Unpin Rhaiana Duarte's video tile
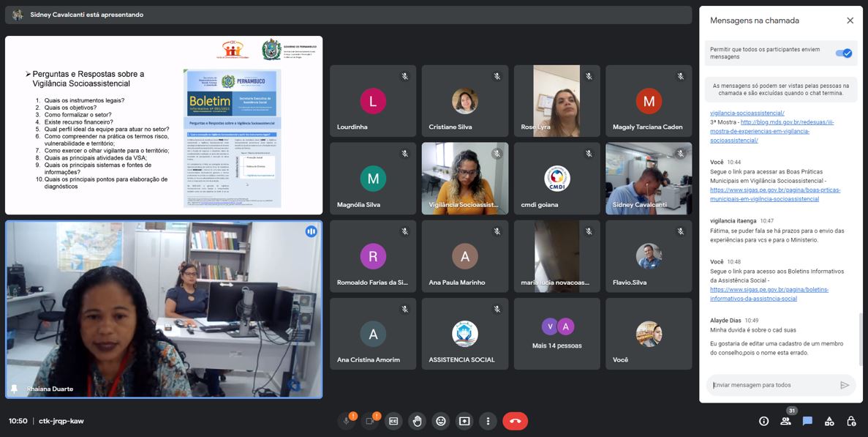The image size is (868, 437). pos(14,389)
